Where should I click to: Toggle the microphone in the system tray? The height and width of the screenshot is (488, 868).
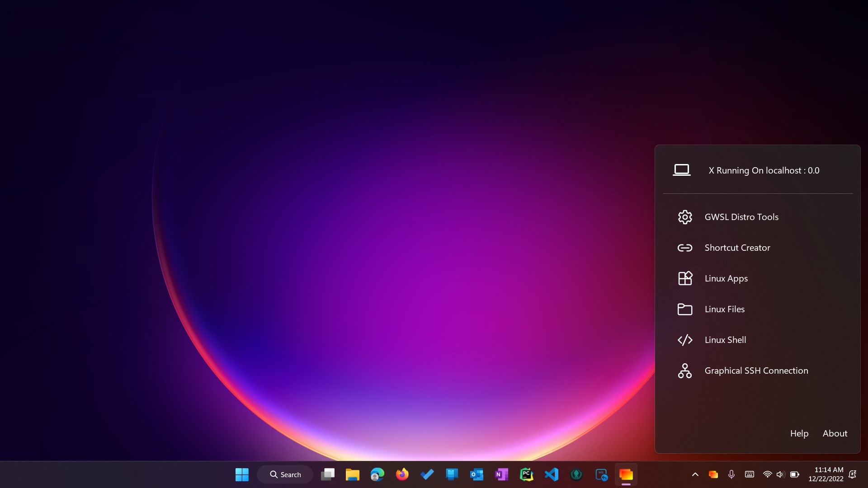(x=731, y=474)
